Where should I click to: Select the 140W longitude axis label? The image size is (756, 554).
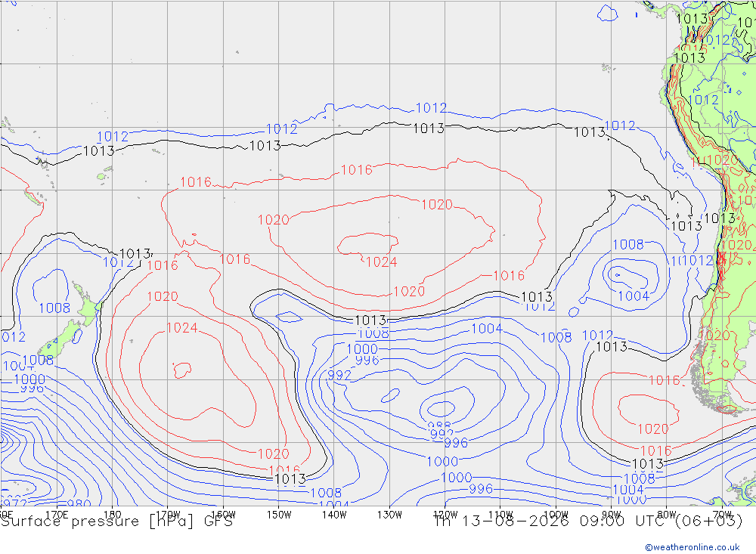(334, 515)
